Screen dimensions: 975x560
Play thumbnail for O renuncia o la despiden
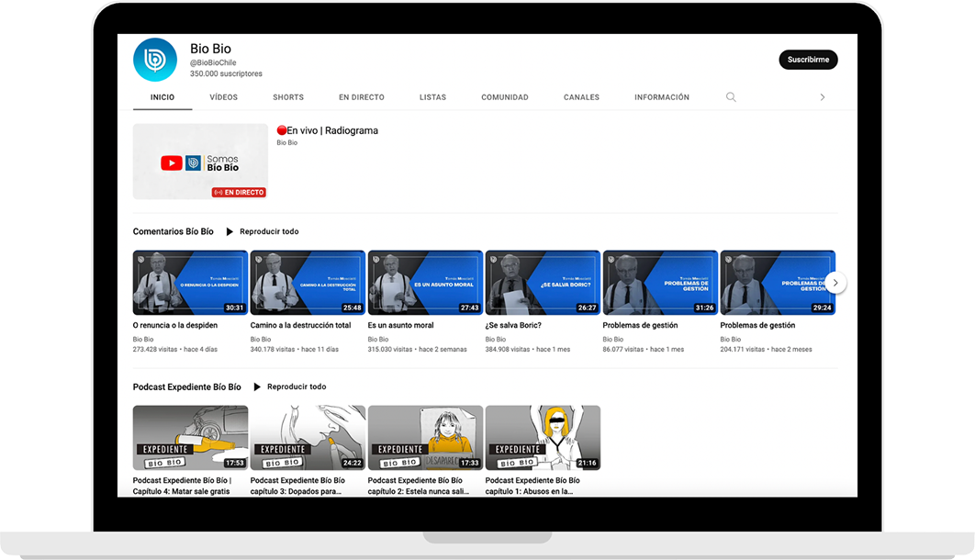tap(190, 283)
